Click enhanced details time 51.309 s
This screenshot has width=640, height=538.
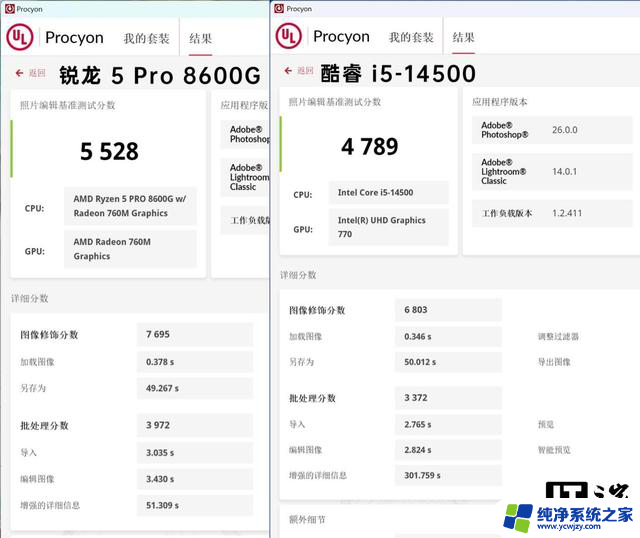[x=195, y=505]
